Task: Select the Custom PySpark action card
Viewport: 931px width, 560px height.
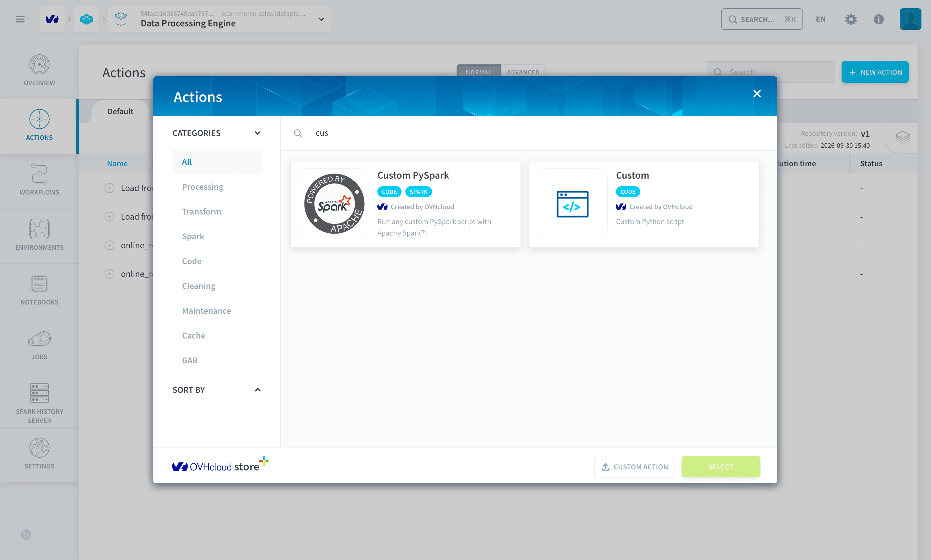Action: [405, 204]
